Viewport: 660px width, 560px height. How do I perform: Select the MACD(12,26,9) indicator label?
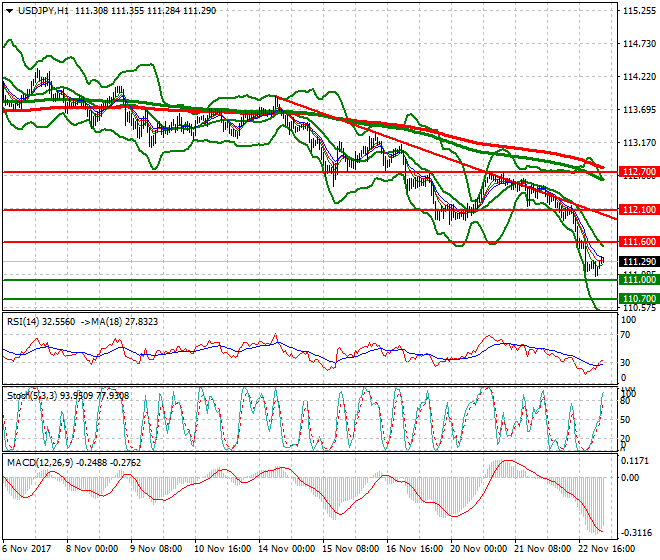click(40, 463)
